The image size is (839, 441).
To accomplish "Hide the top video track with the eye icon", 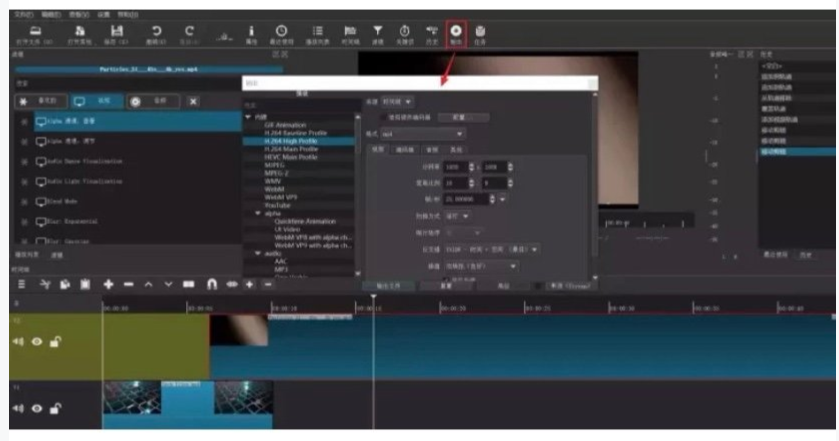I will tap(37, 342).
